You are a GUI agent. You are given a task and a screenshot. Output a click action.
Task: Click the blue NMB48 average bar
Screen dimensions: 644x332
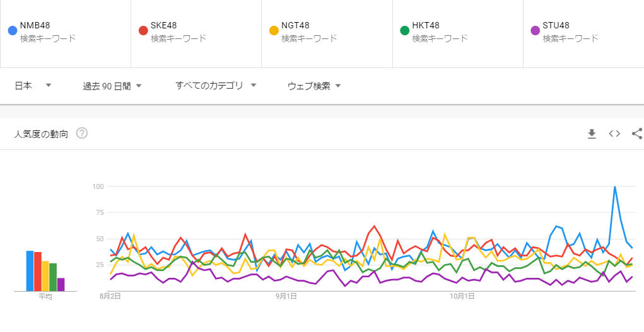tap(30, 271)
